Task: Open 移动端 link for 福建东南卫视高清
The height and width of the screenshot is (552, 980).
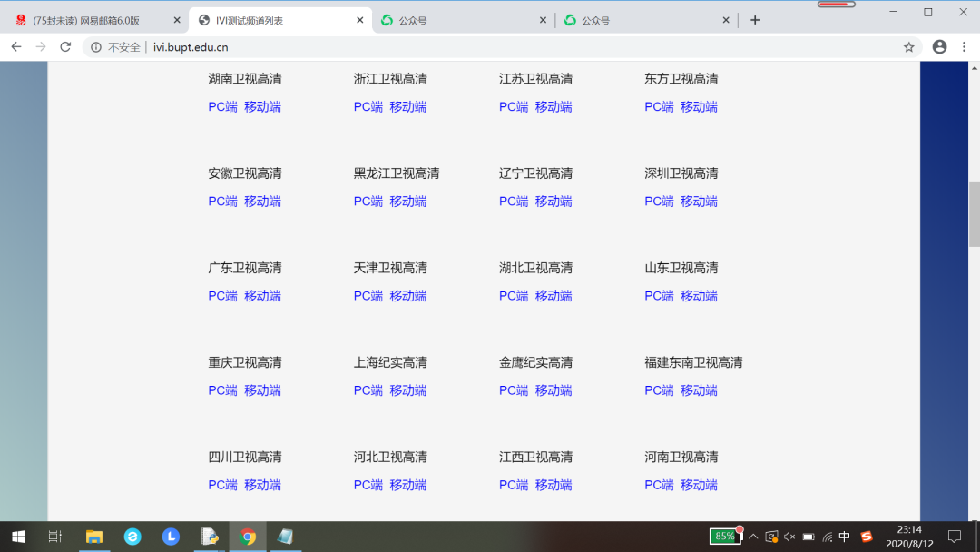Action: pyautogui.click(x=699, y=390)
